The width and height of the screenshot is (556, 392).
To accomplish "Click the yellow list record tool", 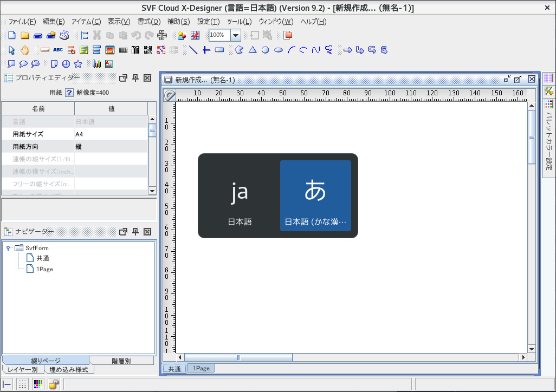I will pos(83,50).
